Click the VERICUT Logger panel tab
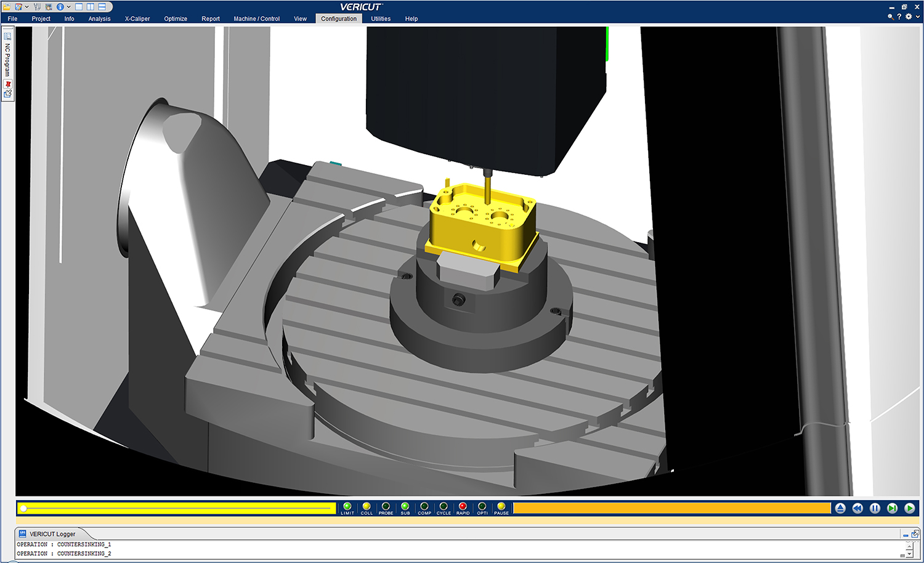This screenshot has width=924, height=563. click(52, 534)
